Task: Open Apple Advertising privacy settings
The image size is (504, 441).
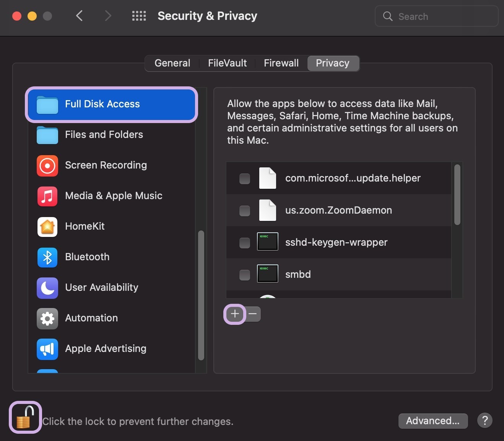Action: 106,349
